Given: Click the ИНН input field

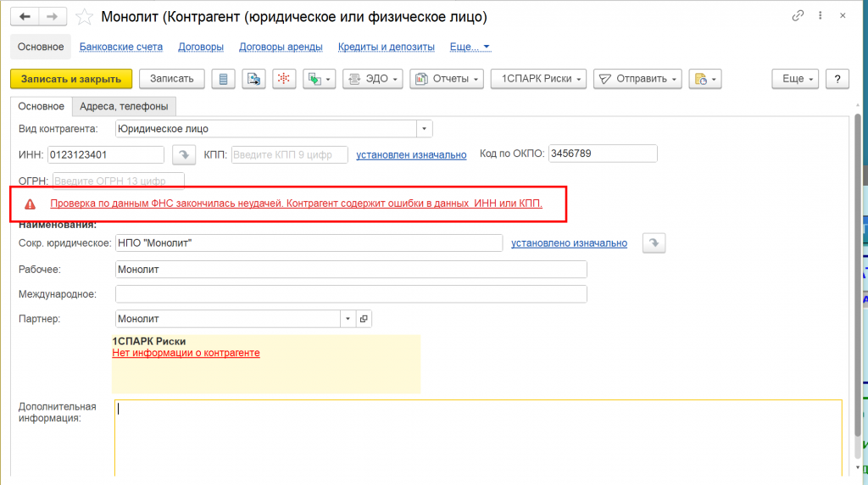Looking at the screenshot, I should [x=106, y=155].
